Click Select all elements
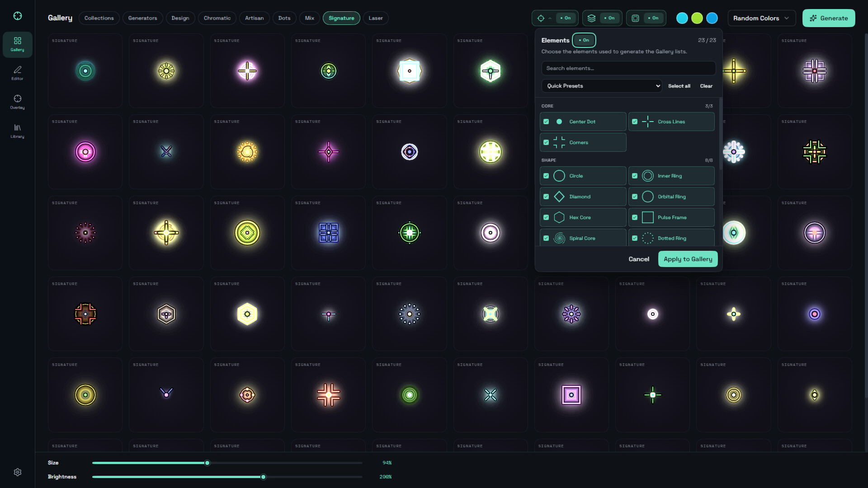The width and height of the screenshot is (868, 488). click(x=679, y=86)
